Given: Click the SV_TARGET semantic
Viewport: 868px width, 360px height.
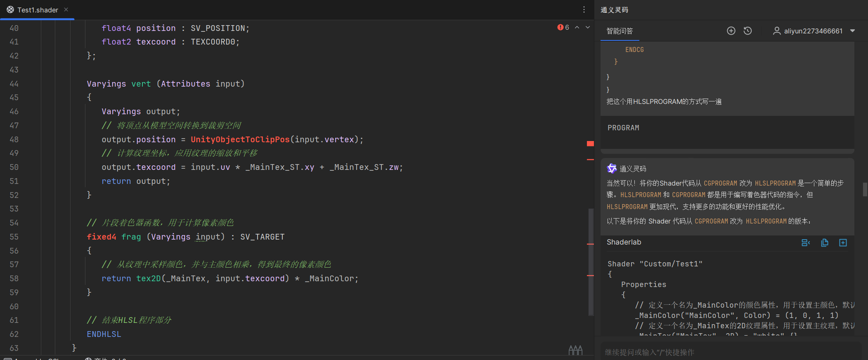Looking at the screenshot, I should click(x=263, y=237).
